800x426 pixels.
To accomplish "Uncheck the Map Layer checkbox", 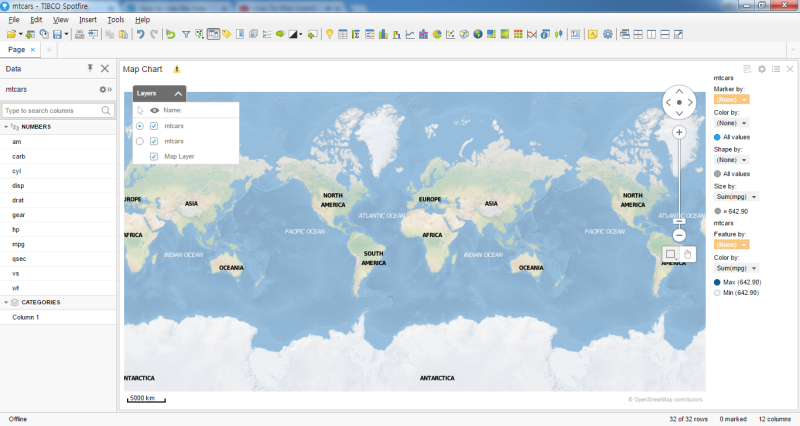I will pyautogui.click(x=154, y=156).
